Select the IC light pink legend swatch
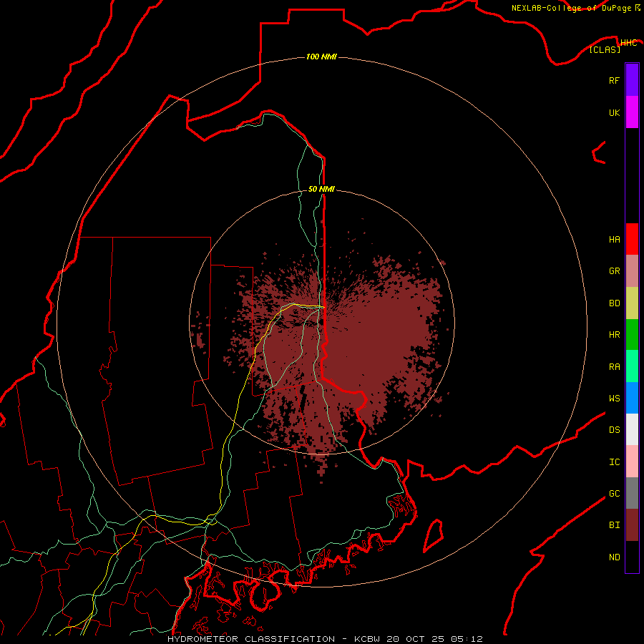This screenshot has width=644, height=644. pos(632,462)
